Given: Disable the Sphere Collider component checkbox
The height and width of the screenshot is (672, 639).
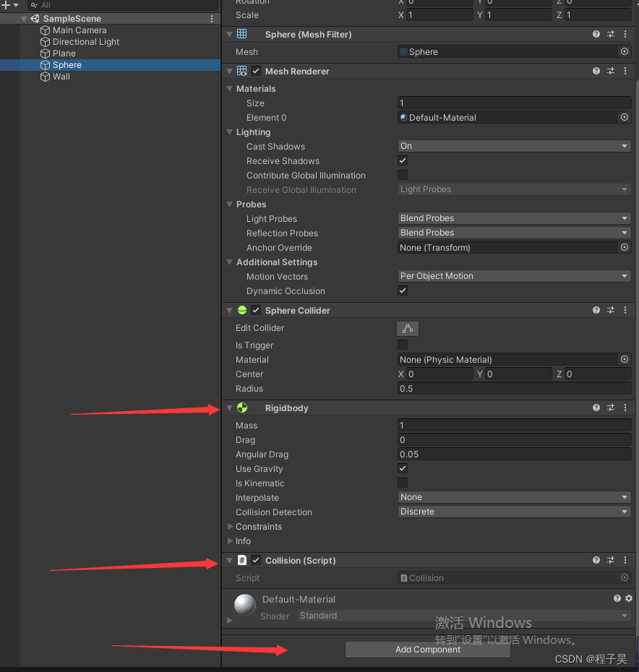Looking at the screenshot, I should tap(256, 310).
